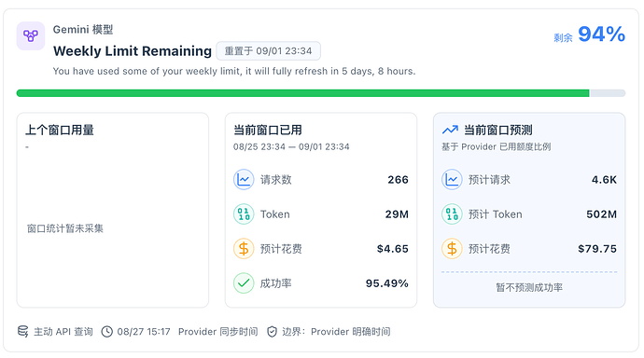644x358 pixels.
Task: Click the predicted Token binary icon
Action: pyautogui.click(x=452, y=214)
